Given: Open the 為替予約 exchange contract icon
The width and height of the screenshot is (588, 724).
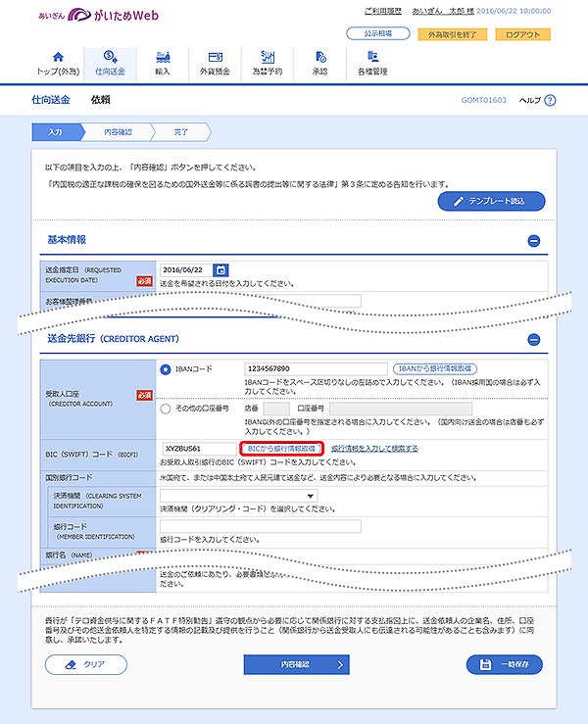Looking at the screenshot, I should pyautogui.click(x=268, y=57).
